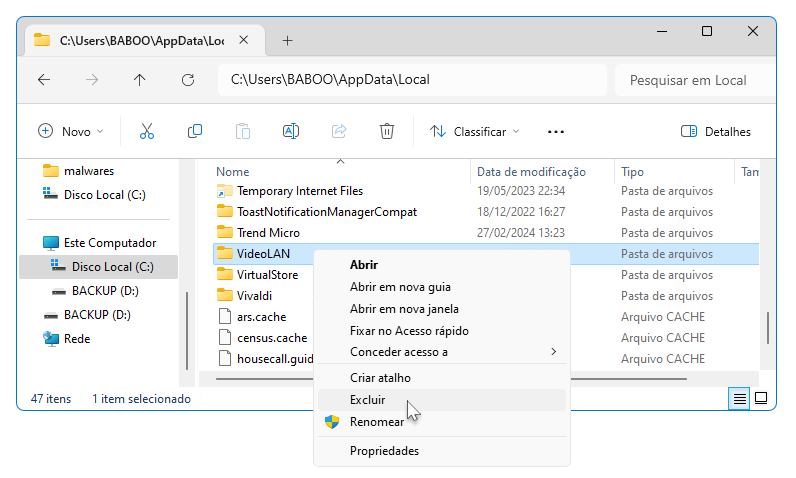
Task: Go back with the left arrow
Action: pos(44,80)
